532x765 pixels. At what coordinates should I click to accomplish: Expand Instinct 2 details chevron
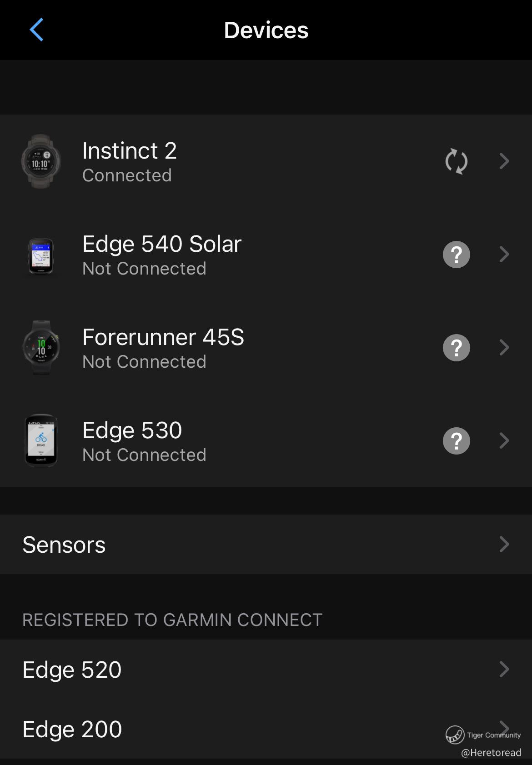pyautogui.click(x=504, y=161)
